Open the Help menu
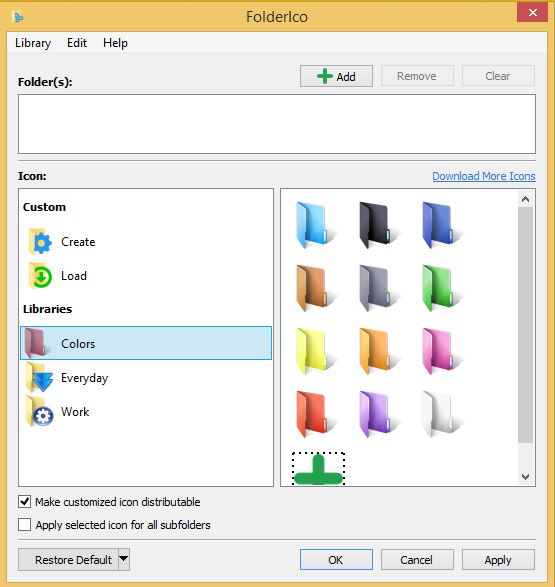The width and height of the screenshot is (555, 587). [x=115, y=43]
